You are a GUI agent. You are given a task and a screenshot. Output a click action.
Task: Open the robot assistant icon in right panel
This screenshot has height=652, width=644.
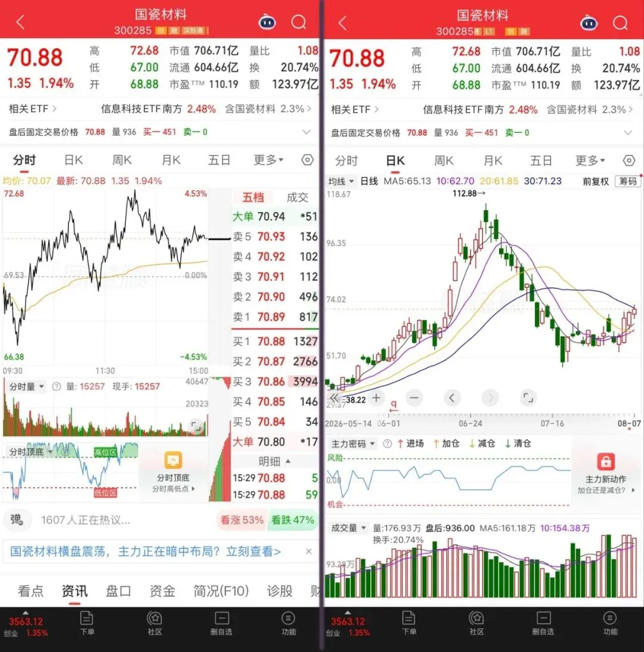(589, 23)
